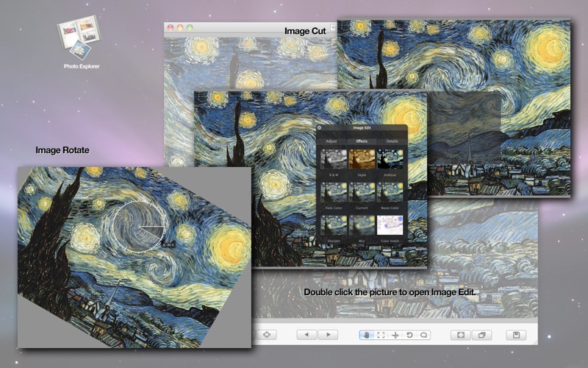Apply the B & W effect thumbnail

pos(334,159)
